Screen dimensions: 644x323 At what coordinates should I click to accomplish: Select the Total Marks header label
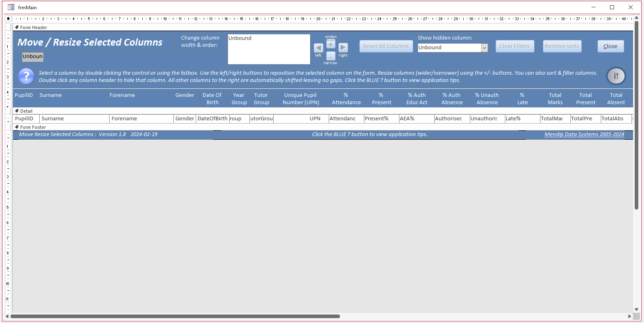tap(555, 99)
